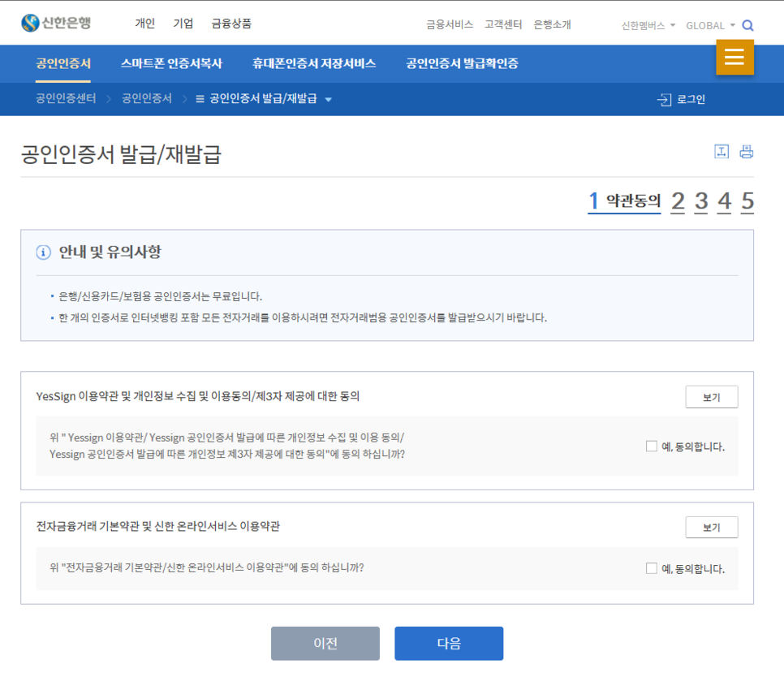View YesSign 이용약관 with 보기 button

[712, 397]
